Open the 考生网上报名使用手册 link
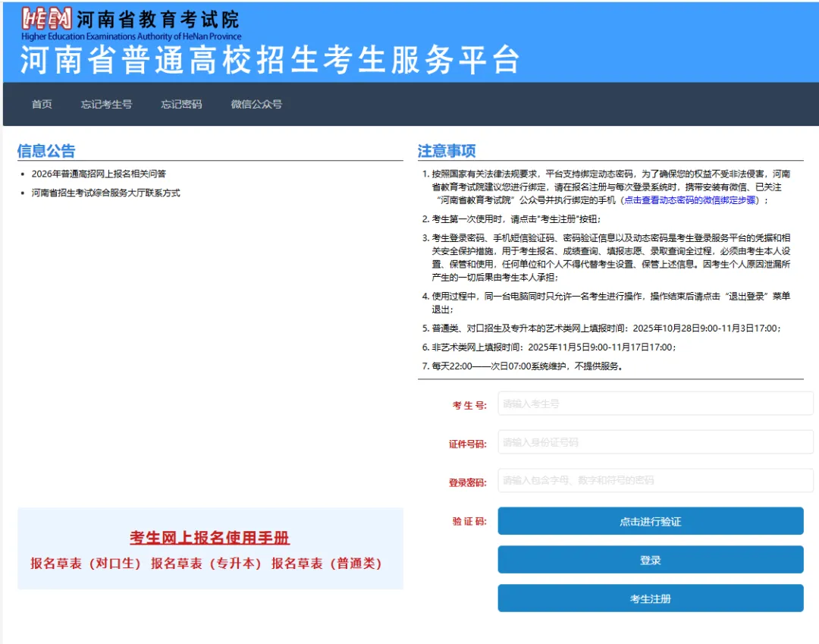Viewport: 819px width, 644px height. click(x=209, y=538)
